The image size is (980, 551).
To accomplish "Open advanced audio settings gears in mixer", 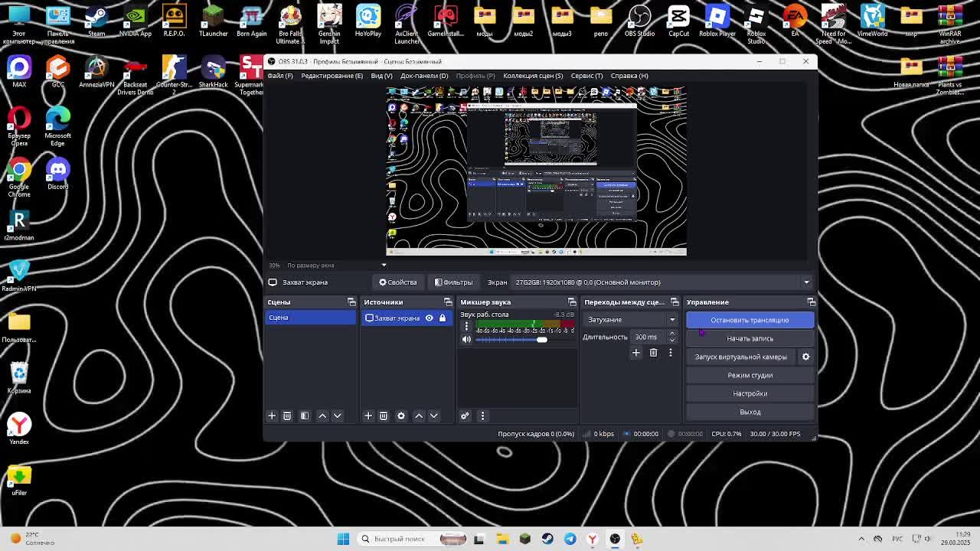I will tap(465, 416).
